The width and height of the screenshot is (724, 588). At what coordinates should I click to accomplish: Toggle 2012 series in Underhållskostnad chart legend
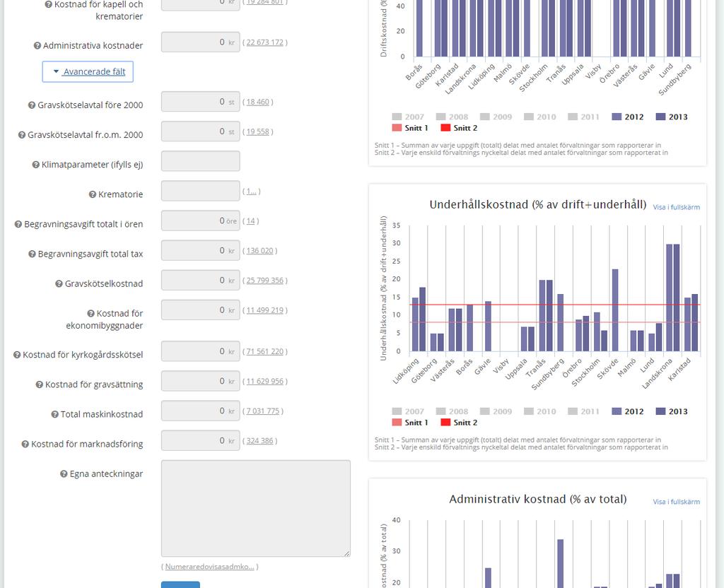pos(628,411)
